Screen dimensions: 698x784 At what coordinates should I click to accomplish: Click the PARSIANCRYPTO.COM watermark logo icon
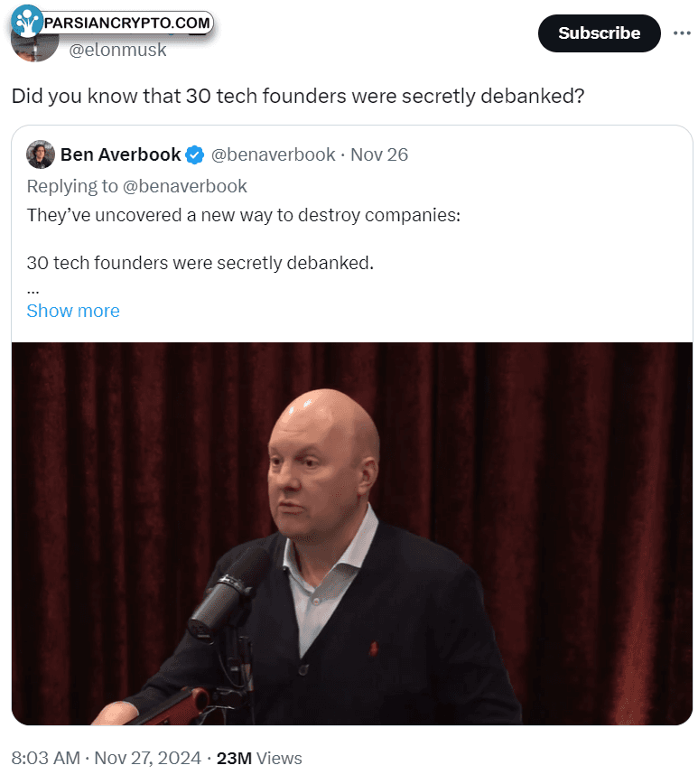(26, 21)
